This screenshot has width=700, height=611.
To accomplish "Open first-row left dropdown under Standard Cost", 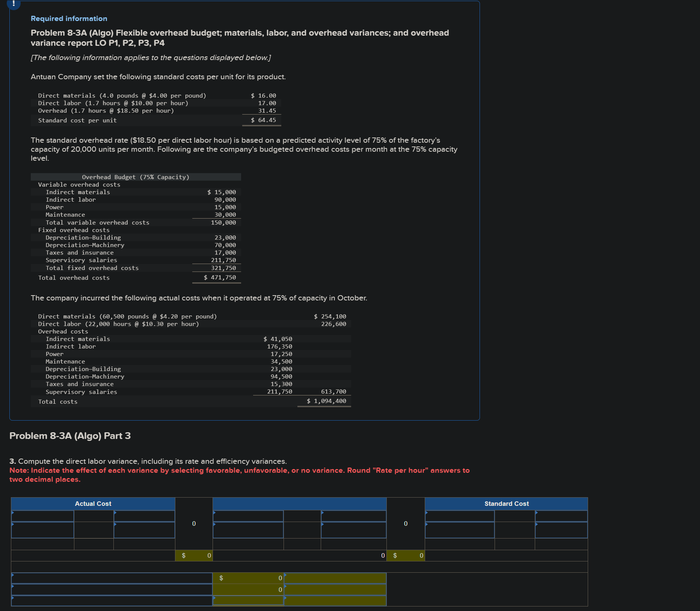I will pos(460,516).
